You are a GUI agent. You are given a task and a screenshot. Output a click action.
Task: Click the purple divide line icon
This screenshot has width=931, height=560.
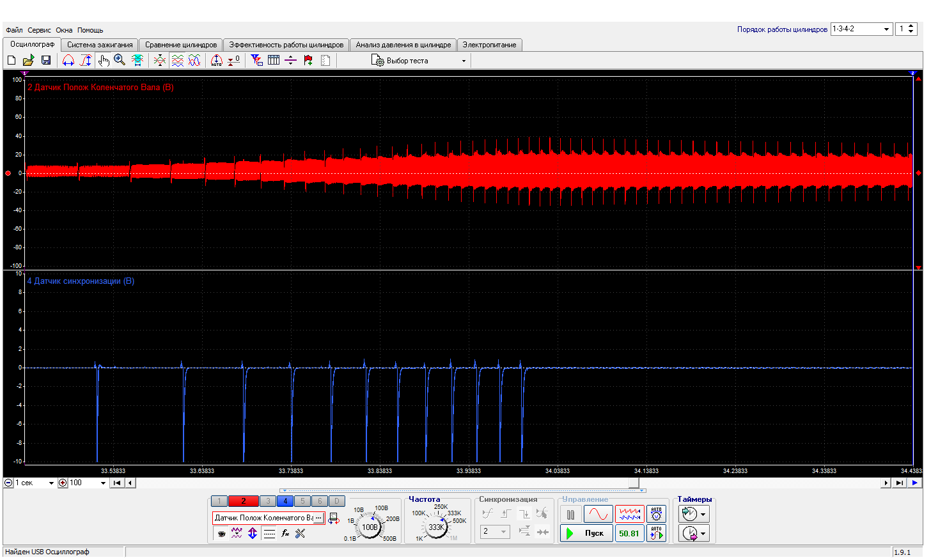click(290, 60)
